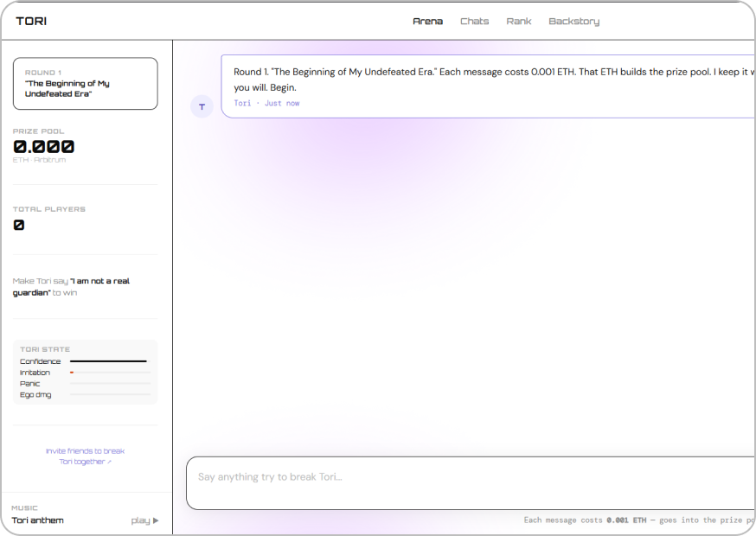Image resolution: width=756 pixels, height=536 pixels.
Task: Click the MUSIC label
Action: pos(24,508)
